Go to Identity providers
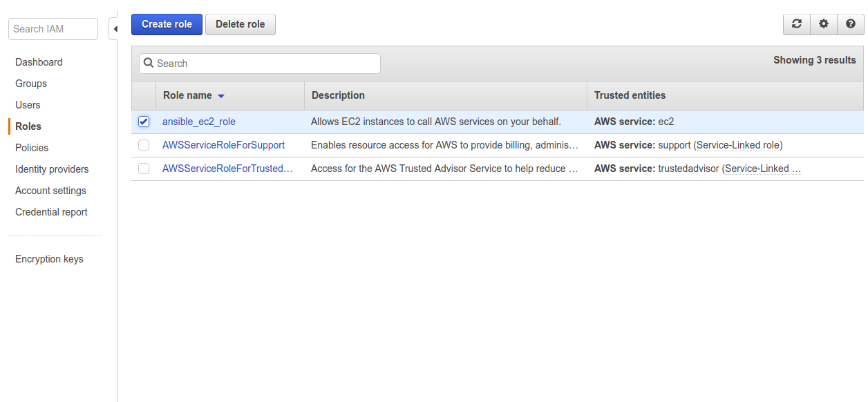 tap(52, 169)
